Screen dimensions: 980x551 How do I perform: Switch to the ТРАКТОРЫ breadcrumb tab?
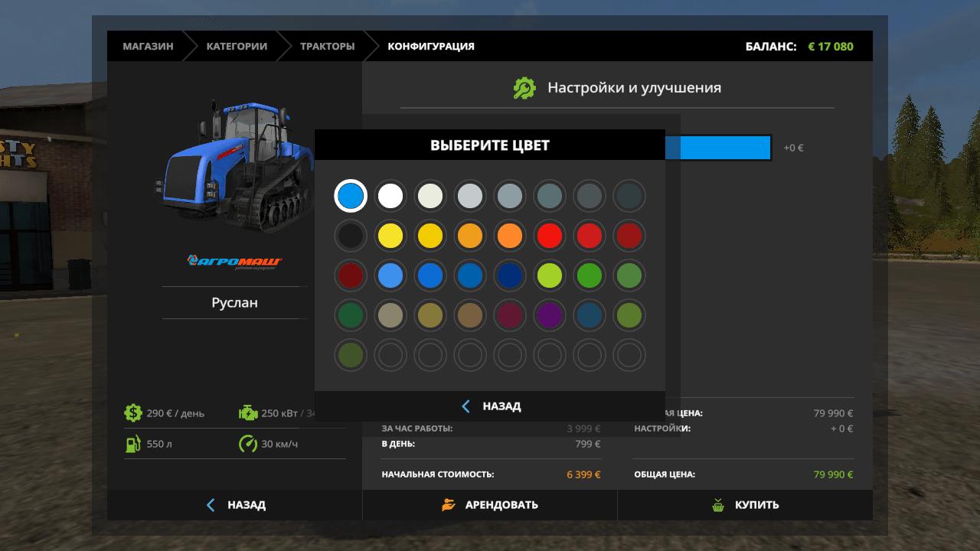pyautogui.click(x=327, y=46)
